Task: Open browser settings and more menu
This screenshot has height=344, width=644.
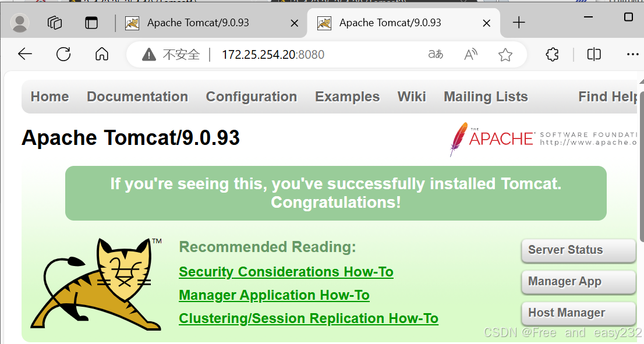Action: [632, 54]
